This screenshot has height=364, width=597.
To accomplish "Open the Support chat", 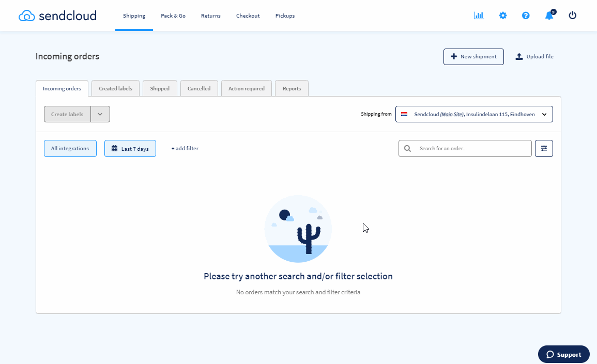I will pos(563,355).
